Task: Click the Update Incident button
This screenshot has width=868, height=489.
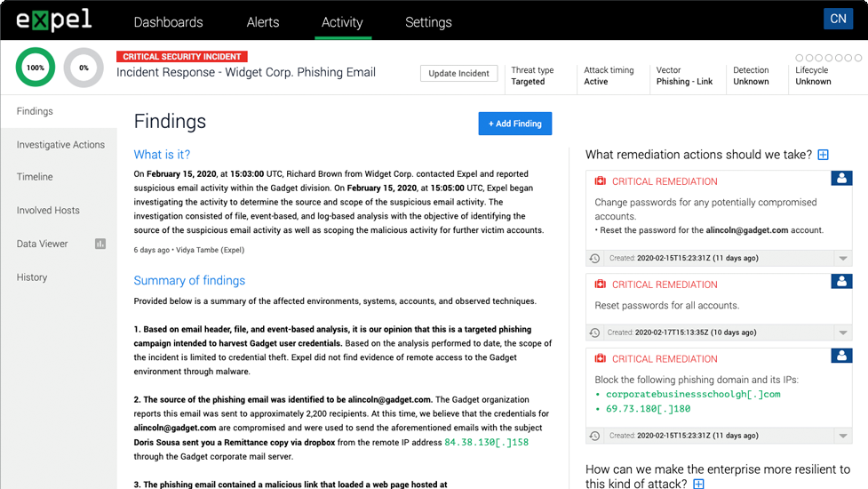Action: pyautogui.click(x=459, y=73)
